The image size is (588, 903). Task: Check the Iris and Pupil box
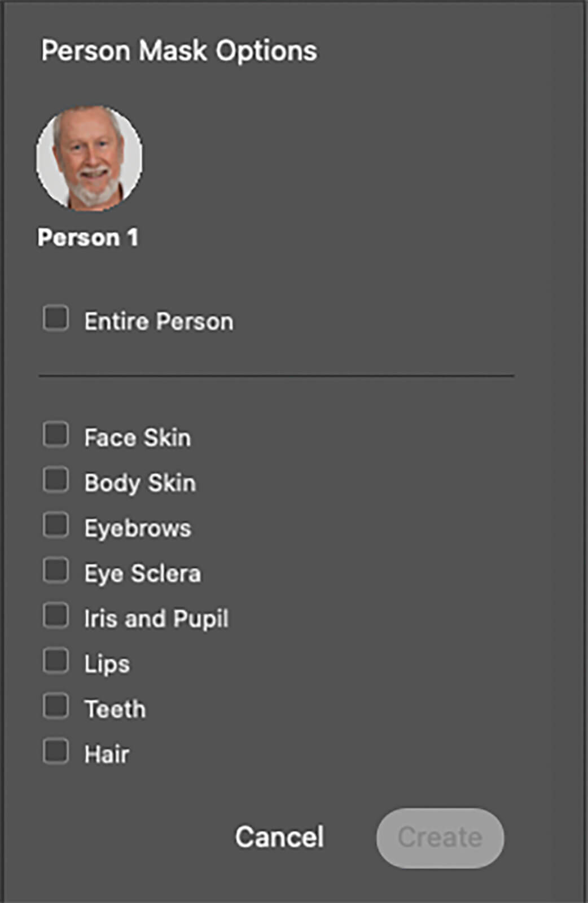click(x=56, y=616)
